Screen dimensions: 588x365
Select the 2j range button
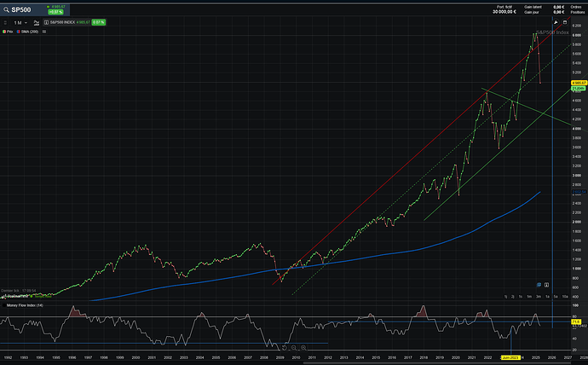click(513, 297)
